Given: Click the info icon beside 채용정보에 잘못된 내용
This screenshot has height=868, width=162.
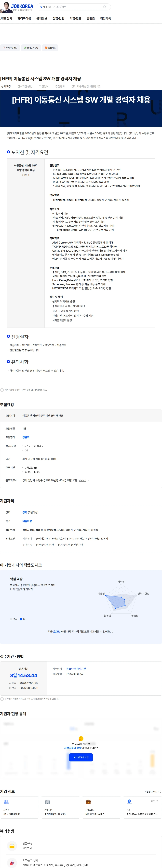Looking at the screenshot, I should 2,390.
